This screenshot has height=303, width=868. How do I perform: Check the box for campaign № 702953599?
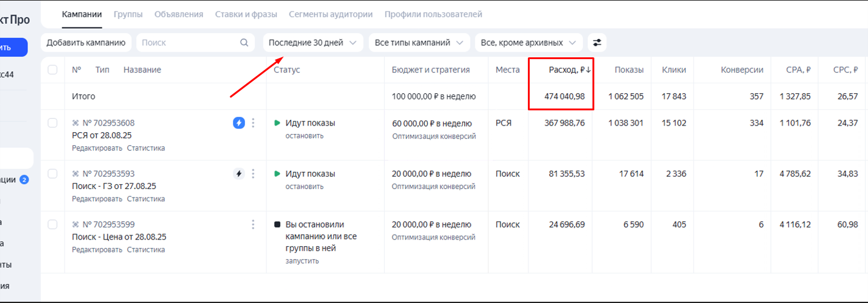click(52, 224)
